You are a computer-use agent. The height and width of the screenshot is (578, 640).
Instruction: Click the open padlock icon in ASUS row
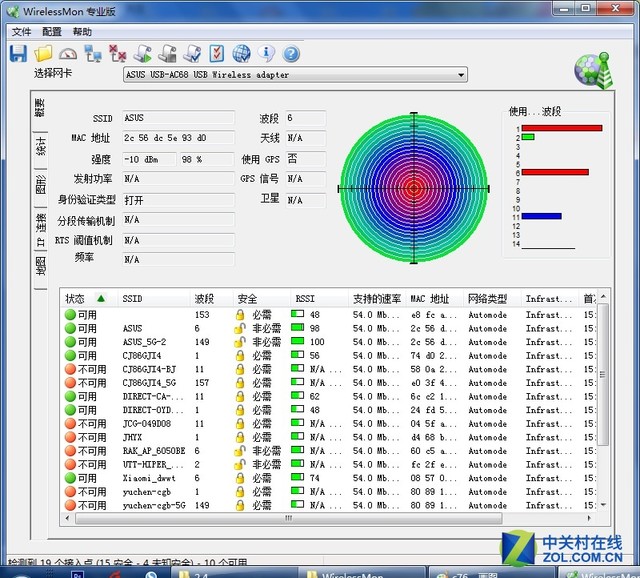click(x=240, y=328)
